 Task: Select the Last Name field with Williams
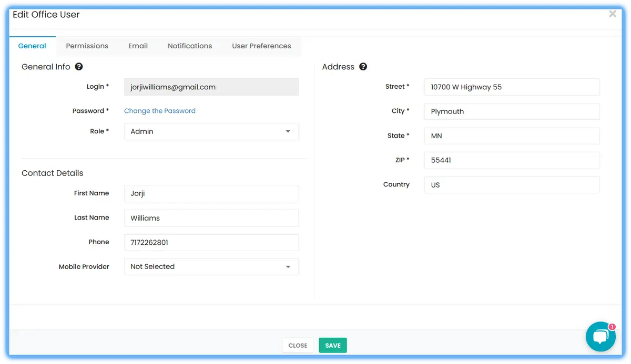[x=211, y=218]
